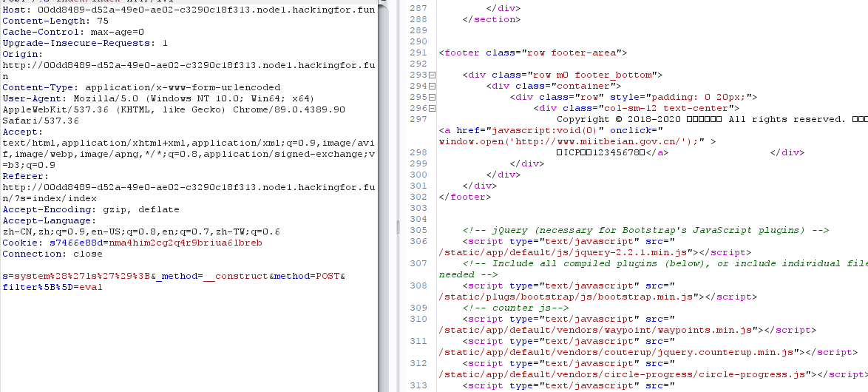
Task: Click line number 291 in response gutter
Action: point(419,53)
